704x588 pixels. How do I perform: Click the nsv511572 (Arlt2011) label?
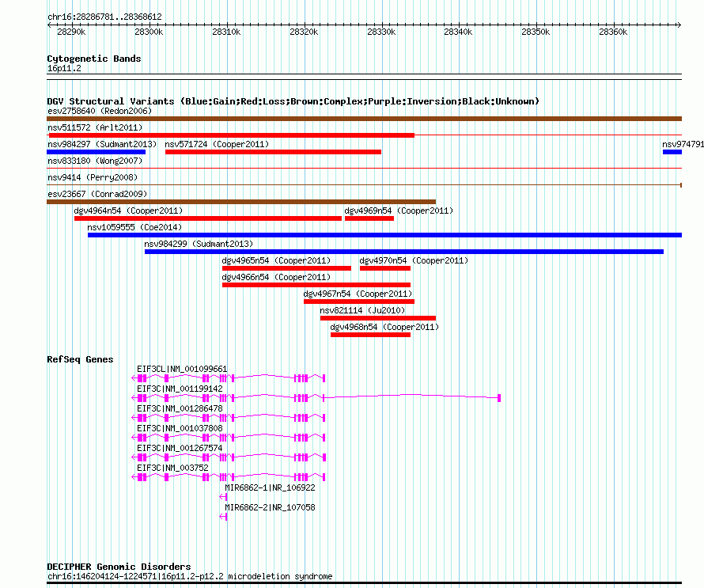point(95,127)
